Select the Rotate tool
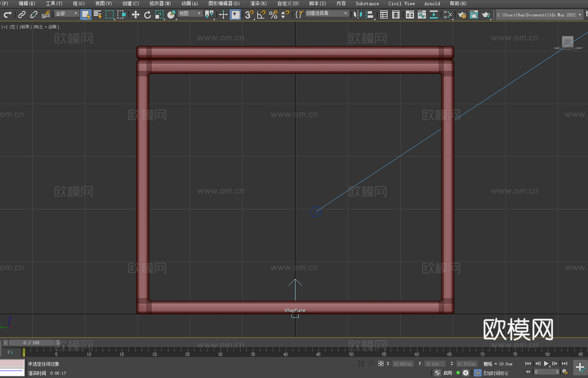The image size is (588, 378). [x=148, y=14]
